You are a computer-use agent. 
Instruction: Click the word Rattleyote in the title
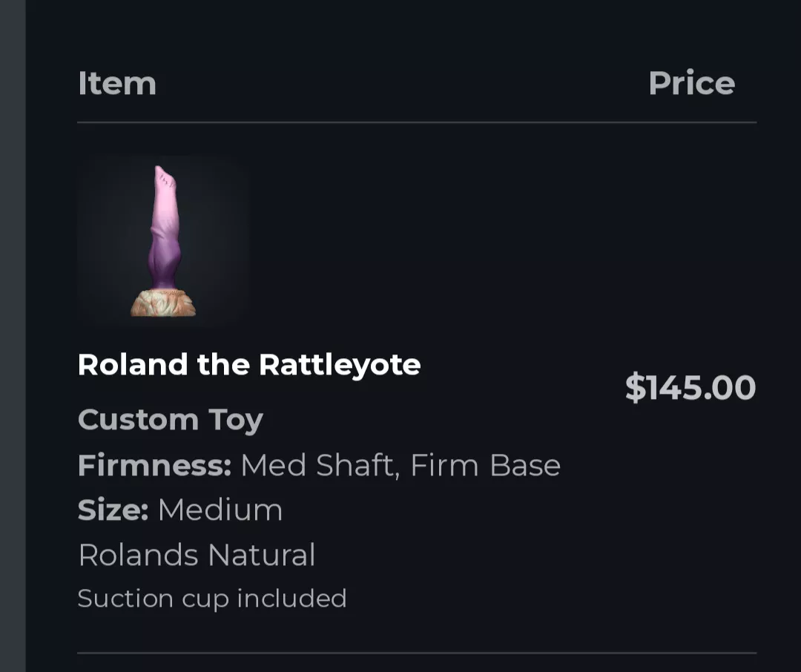(x=339, y=364)
